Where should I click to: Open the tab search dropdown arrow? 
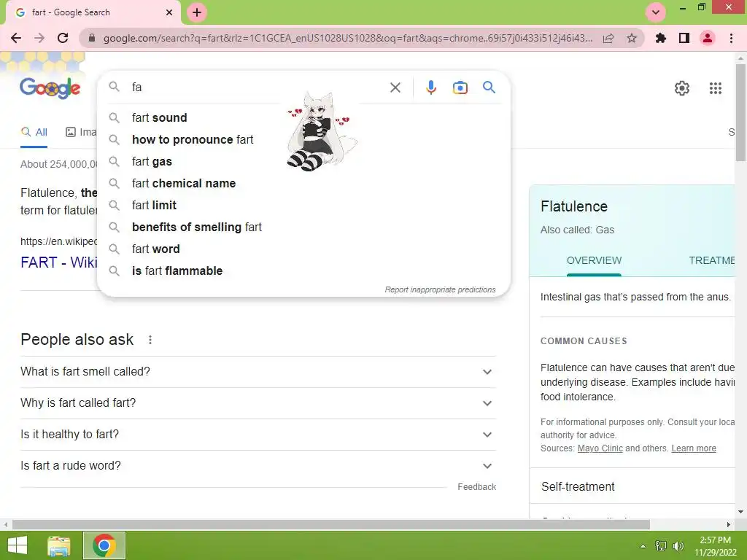[656, 12]
